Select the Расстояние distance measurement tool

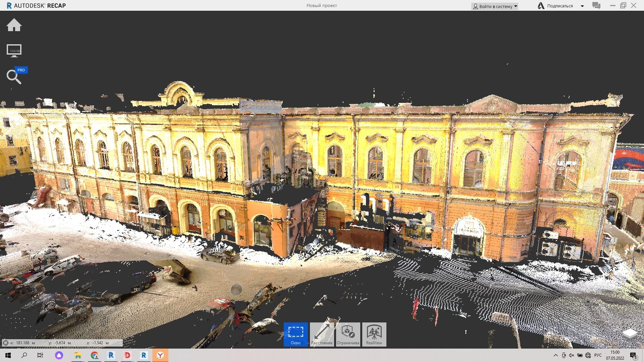click(x=322, y=334)
